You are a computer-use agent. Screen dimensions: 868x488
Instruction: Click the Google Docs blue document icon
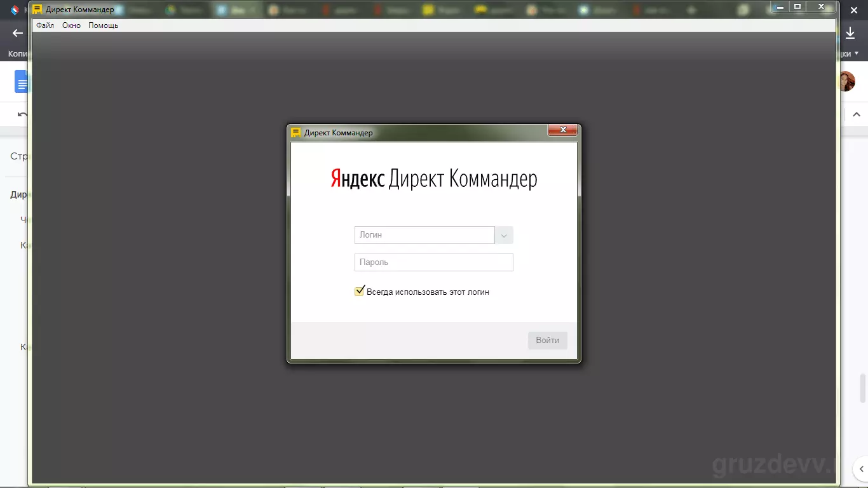(x=22, y=81)
